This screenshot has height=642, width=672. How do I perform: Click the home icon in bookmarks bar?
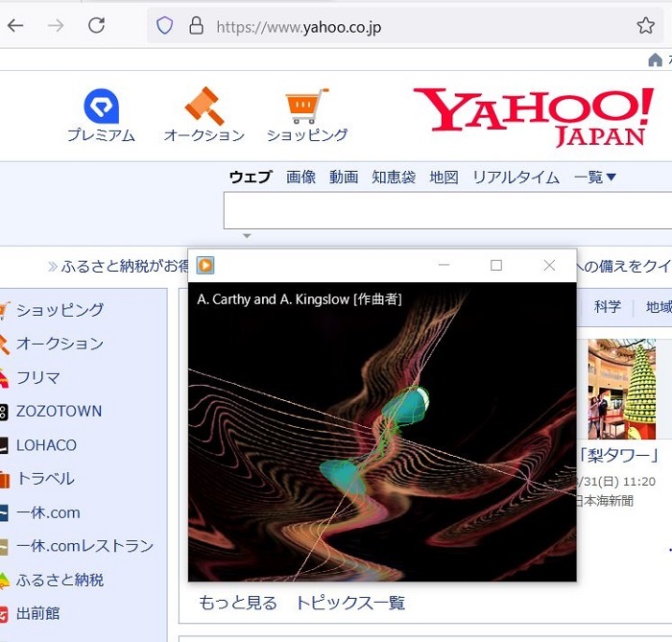click(x=655, y=59)
